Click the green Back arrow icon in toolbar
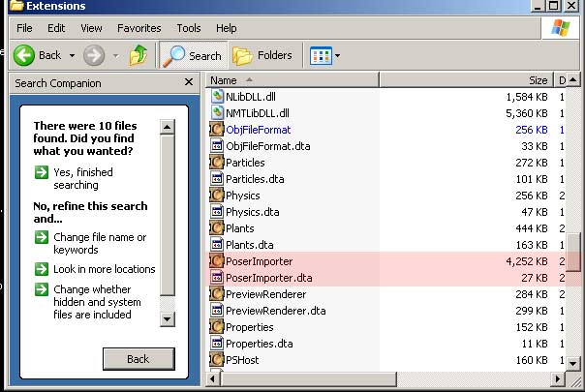The image size is (585, 392). click(x=24, y=55)
